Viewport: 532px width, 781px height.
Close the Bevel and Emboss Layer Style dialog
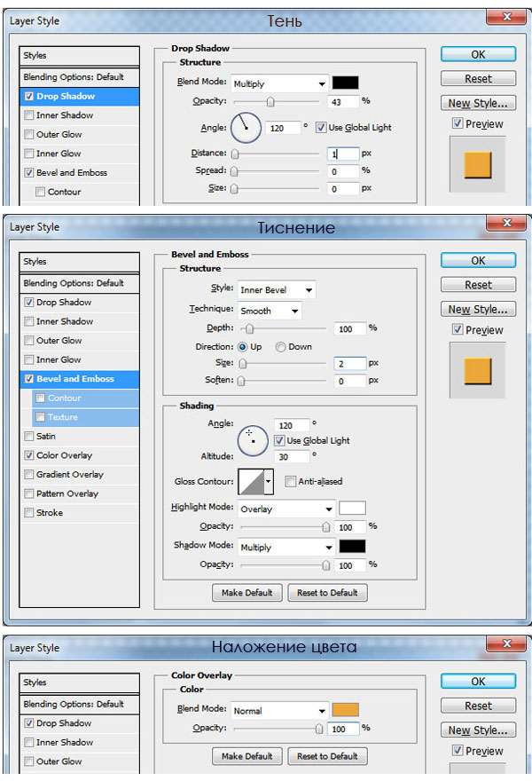tap(506, 223)
